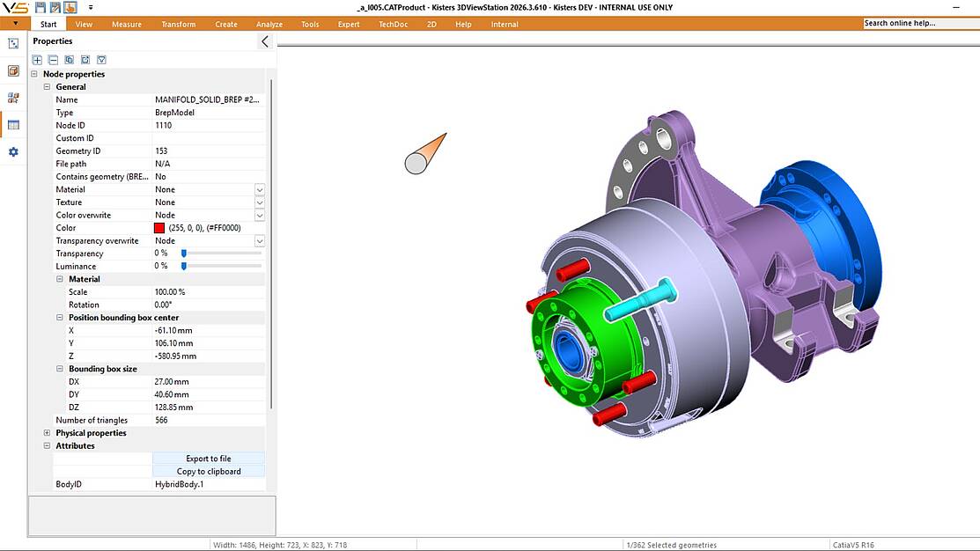Collapse the Properties panel with the chevron
The width and height of the screenshot is (980, 551).
[265, 41]
